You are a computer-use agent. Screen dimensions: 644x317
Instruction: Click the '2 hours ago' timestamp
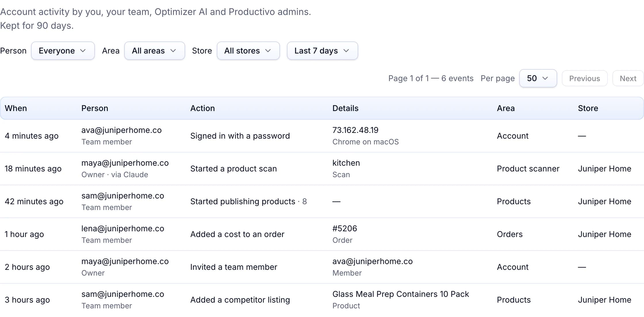click(x=27, y=267)
